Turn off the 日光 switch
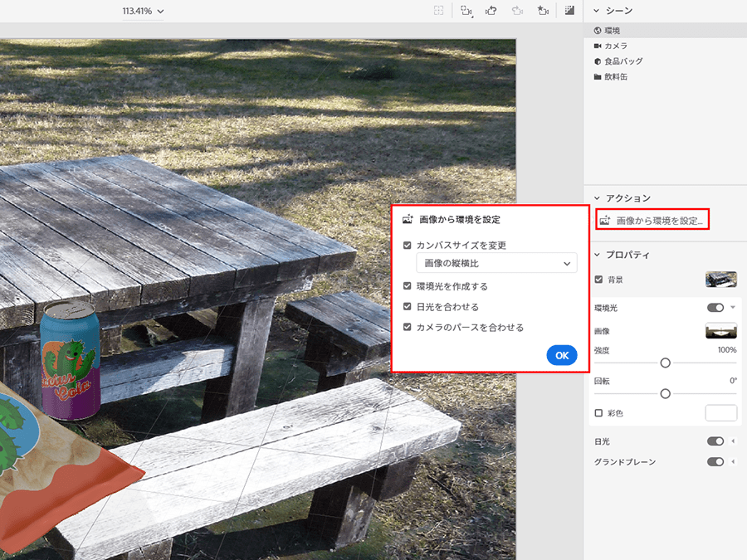Viewport: 747px width, 560px height. click(x=715, y=441)
